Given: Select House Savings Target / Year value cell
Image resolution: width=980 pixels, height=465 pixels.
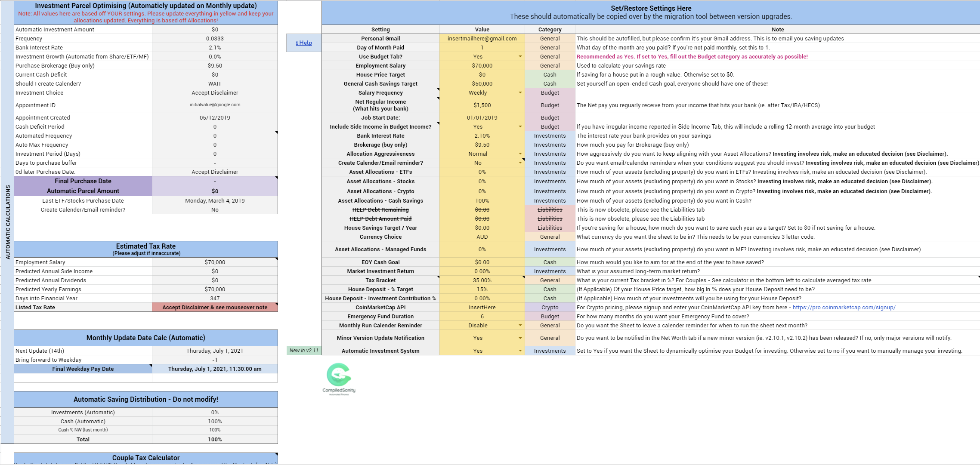Looking at the screenshot, I should coord(482,228).
